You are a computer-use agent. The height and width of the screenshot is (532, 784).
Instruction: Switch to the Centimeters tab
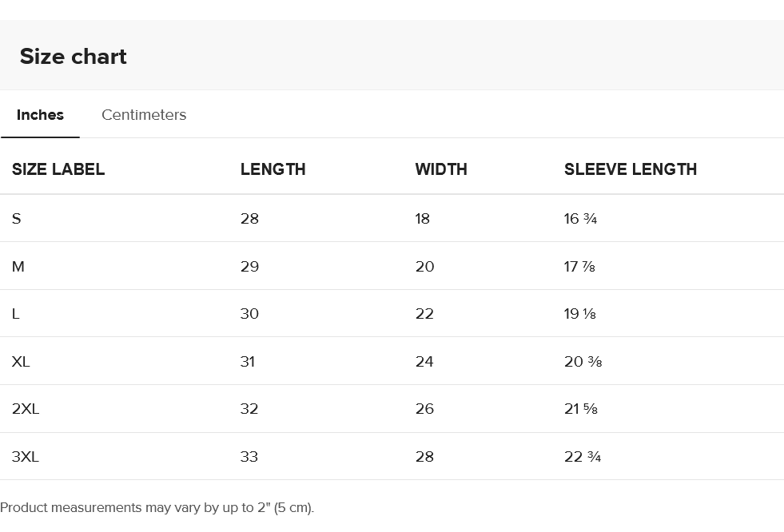point(144,115)
